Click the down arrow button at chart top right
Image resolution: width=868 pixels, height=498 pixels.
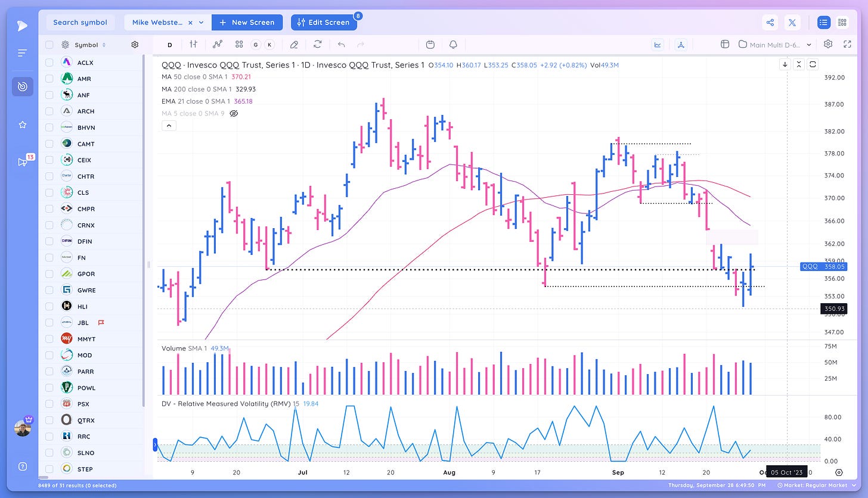(x=786, y=64)
